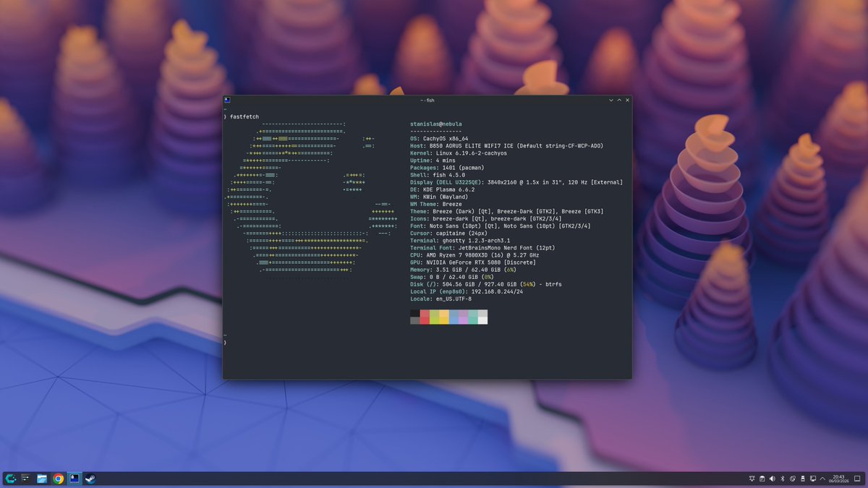
Task: Click the terminal title '~ - fish'
Action: tap(427, 100)
